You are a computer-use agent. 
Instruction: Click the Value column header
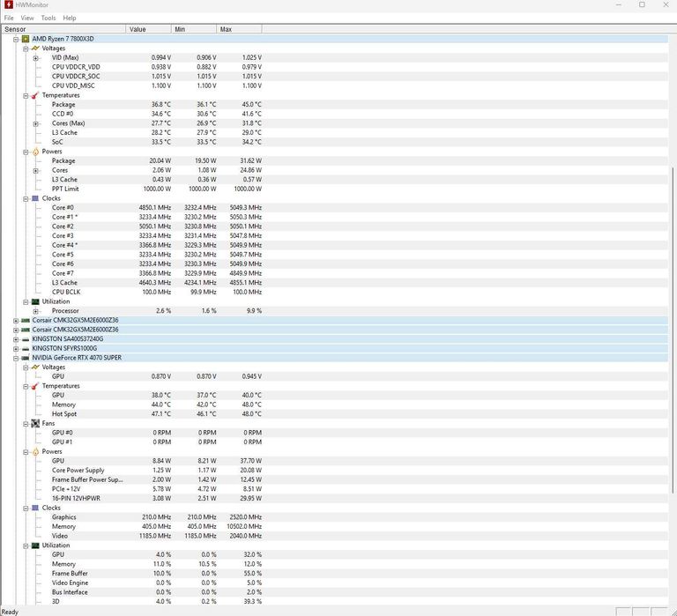pos(148,29)
